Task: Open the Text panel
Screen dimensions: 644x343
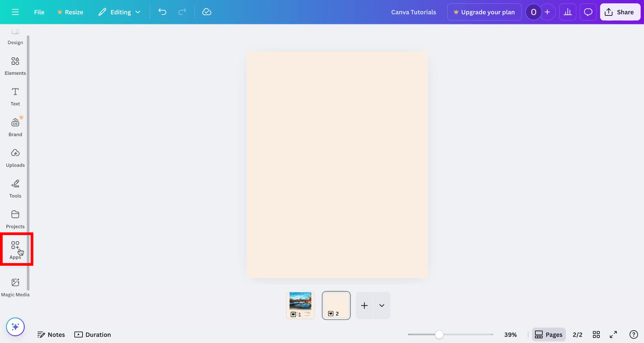Action: (x=15, y=96)
